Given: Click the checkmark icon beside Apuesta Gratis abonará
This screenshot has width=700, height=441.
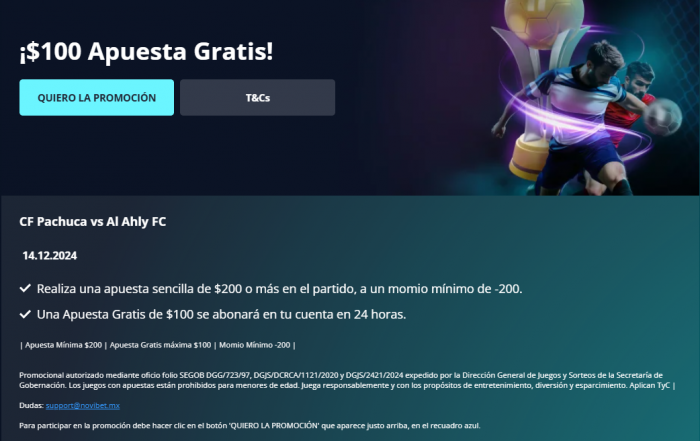Looking at the screenshot, I should click(x=25, y=314).
